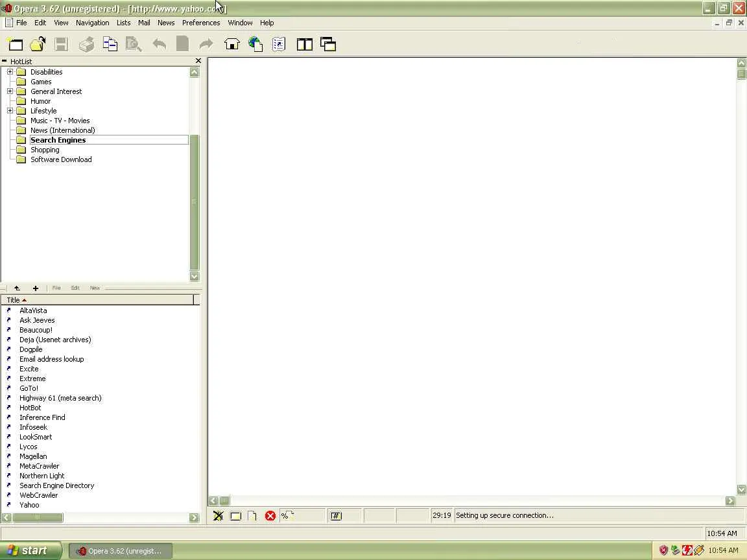Select the Shopping folder
This screenshot has height=560, width=747.
pos(45,150)
